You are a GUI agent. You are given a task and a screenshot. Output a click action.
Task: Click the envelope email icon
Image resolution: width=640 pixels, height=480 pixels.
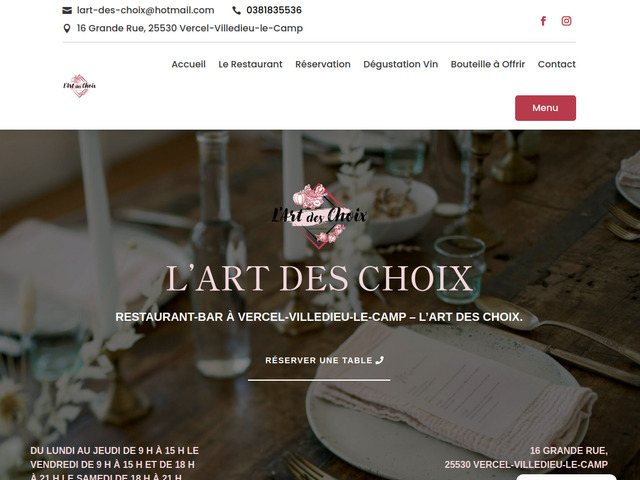[x=67, y=10]
